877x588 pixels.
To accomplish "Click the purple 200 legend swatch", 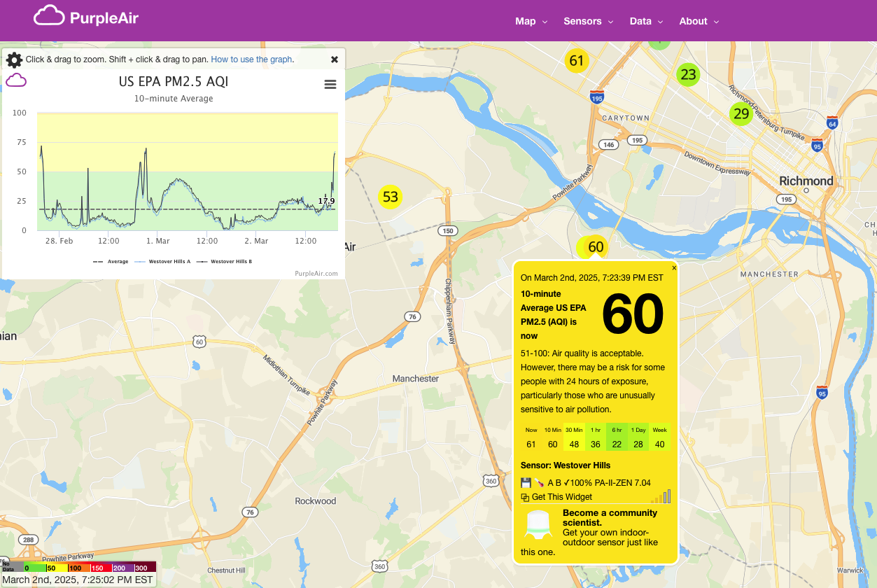I will pyautogui.click(x=123, y=567).
